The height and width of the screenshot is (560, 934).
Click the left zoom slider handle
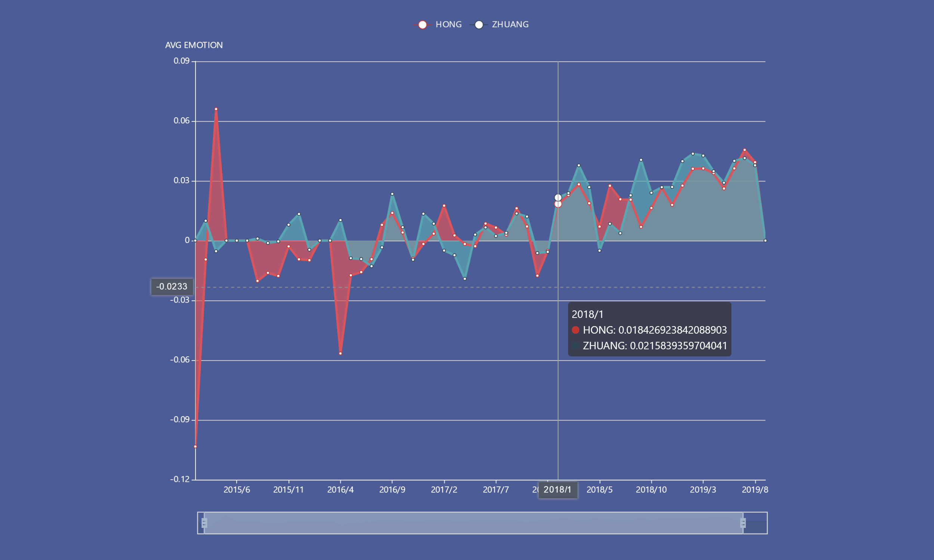point(204,523)
